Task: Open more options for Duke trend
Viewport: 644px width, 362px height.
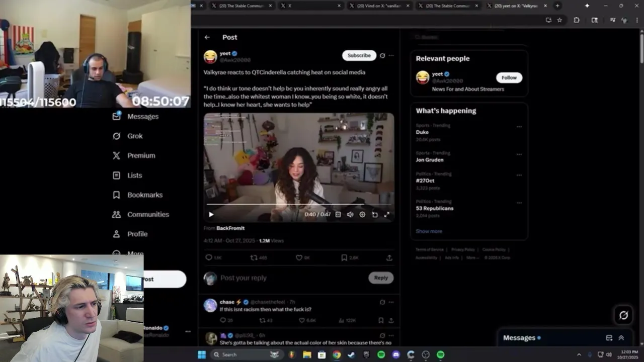Action: click(x=519, y=127)
